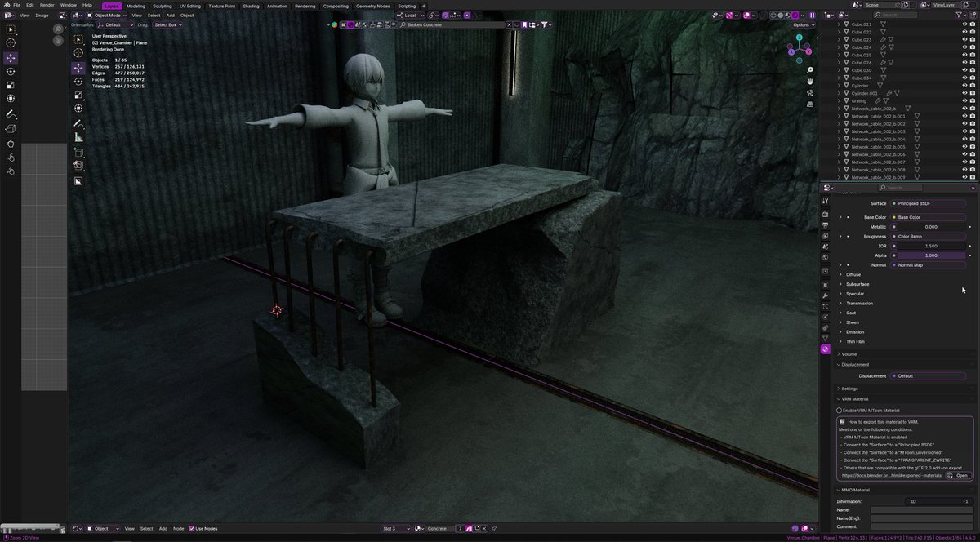Image resolution: width=980 pixels, height=542 pixels.
Task: Add a new workspace with plus button
Action: pos(423,6)
